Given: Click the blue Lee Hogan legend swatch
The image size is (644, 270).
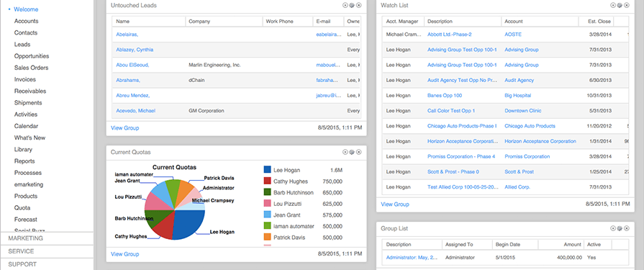Looking at the screenshot, I should 267,170.
